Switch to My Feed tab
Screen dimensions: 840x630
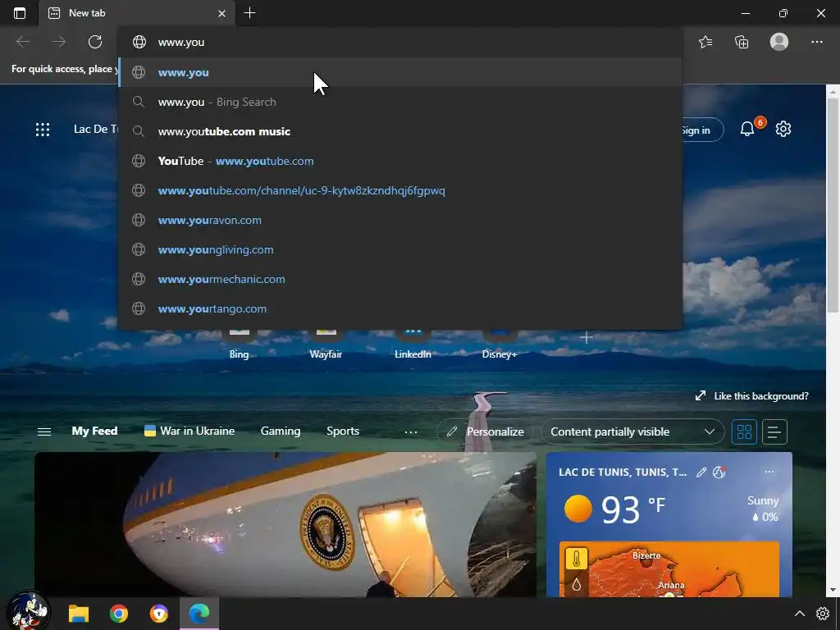coord(94,431)
